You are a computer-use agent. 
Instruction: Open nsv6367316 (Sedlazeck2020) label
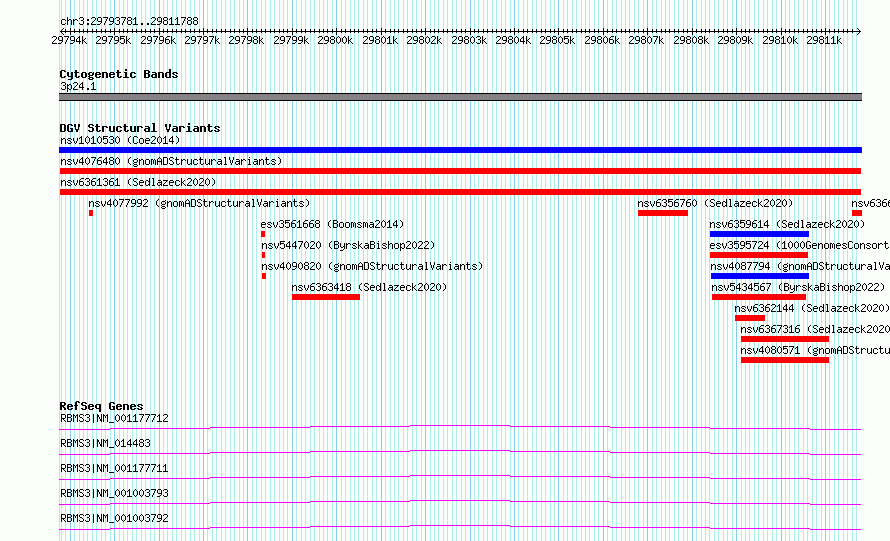[x=815, y=329]
